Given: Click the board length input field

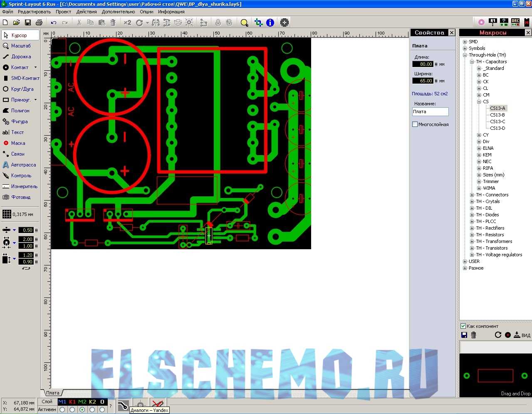Looking at the screenshot, I should tap(423, 64).
